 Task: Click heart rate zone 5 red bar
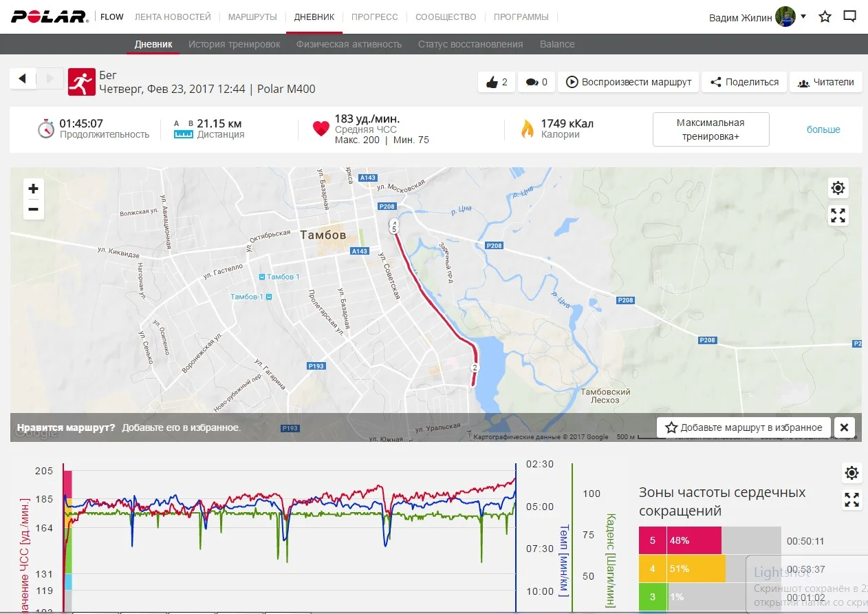pyautogui.click(x=680, y=540)
